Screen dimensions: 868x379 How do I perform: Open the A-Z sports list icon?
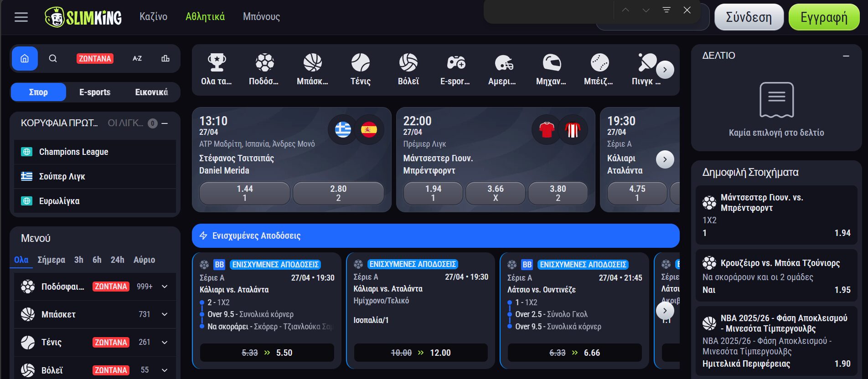[137, 58]
